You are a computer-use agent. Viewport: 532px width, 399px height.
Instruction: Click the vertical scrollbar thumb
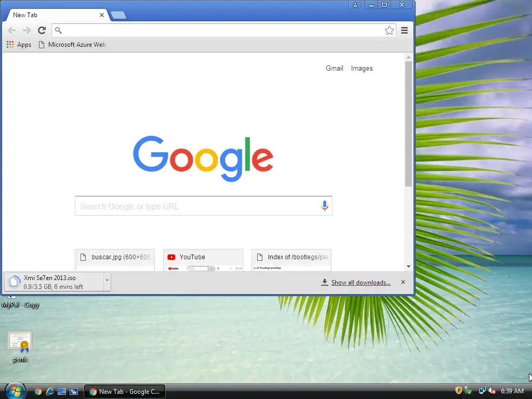coord(408,124)
